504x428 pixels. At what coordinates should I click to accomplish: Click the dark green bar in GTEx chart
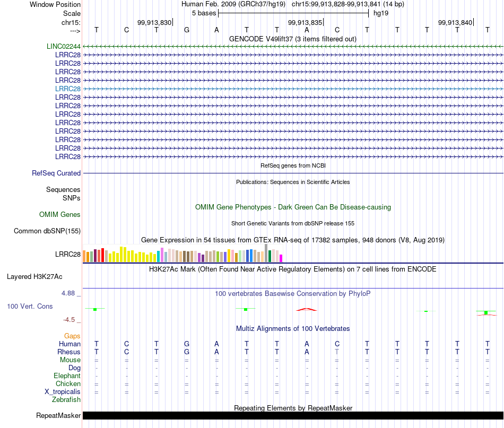(x=270, y=256)
